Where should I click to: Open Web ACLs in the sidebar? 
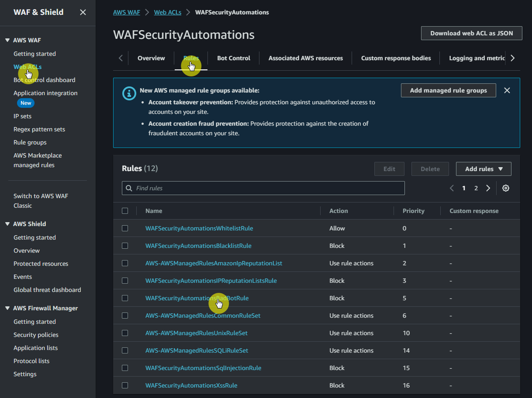pyautogui.click(x=28, y=67)
